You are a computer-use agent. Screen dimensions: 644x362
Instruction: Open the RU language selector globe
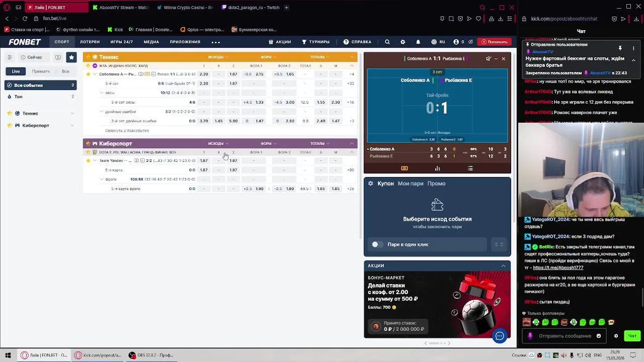[438, 42]
